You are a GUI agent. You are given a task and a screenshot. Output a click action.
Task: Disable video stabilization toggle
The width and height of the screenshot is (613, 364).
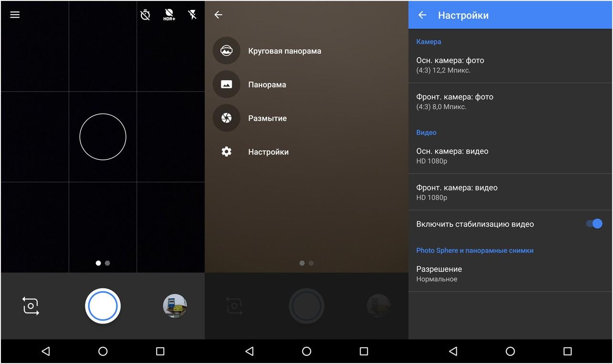click(x=593, y=223)
